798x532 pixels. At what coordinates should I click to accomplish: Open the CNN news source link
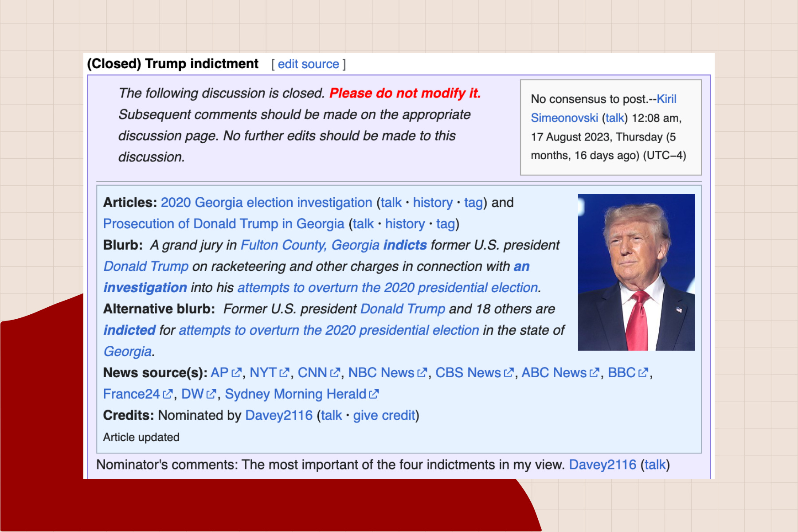(312, 373)
